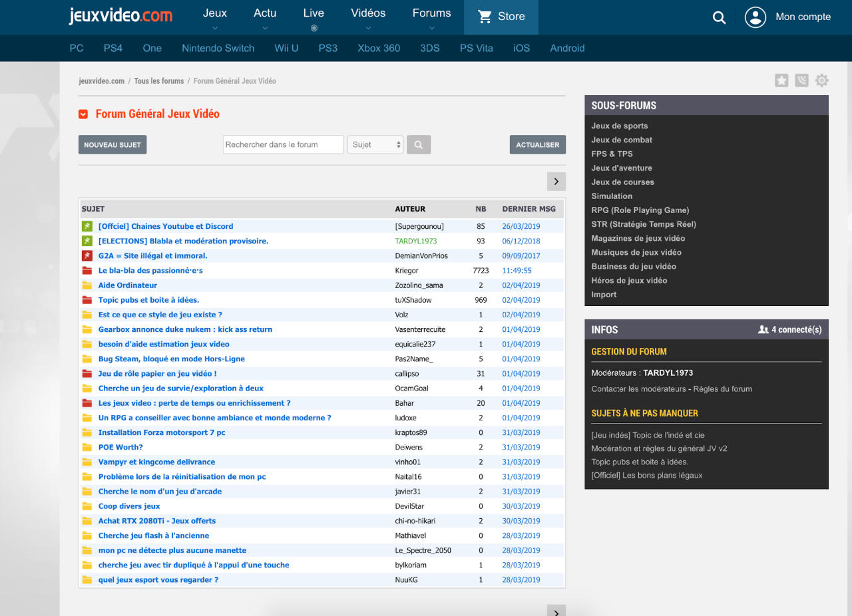
Task: Click red folder icon of Jeu de rôle papier
Action: pyautogui.click(x=87, y=374)
